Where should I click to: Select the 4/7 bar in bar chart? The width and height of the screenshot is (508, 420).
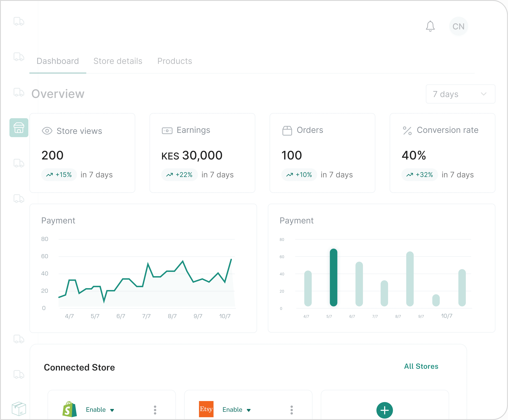(308, 288)
